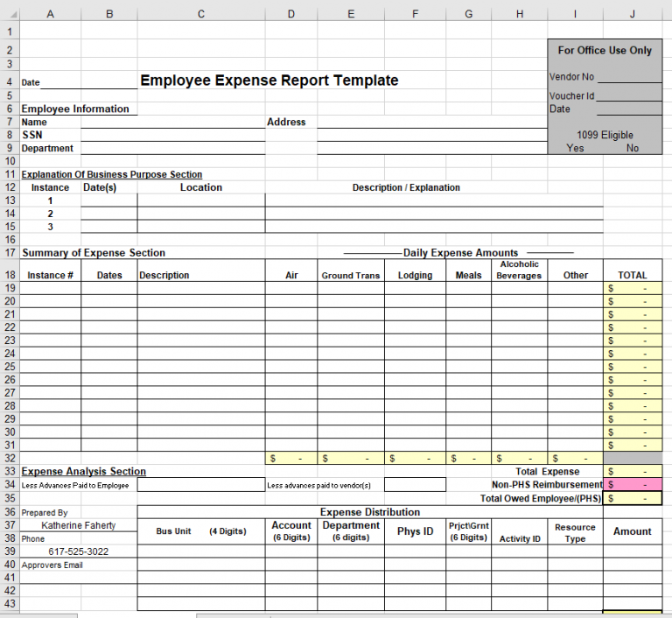672x618 pixels.
Task: Click the For Office Use Only heading
Action: click(x=605, y=50)
